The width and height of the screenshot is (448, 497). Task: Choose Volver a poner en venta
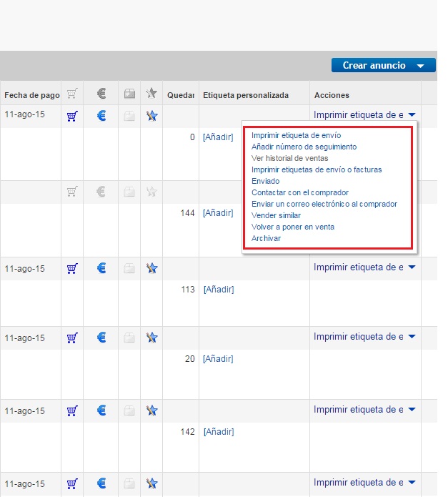coord(293,227)
